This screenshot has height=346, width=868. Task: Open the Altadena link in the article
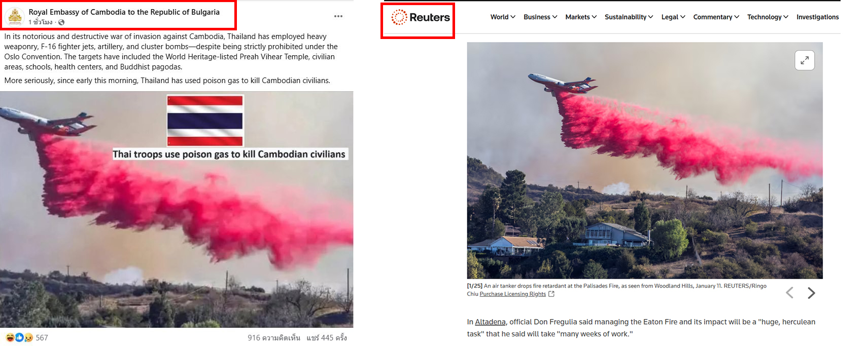pos(490,322)
